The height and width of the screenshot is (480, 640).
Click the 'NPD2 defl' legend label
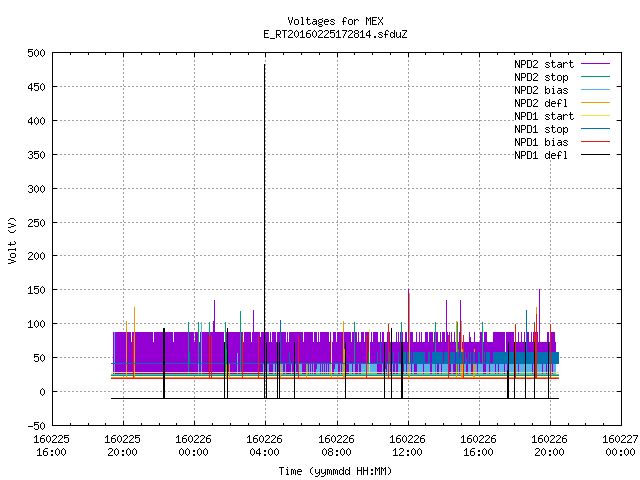pos(541,103)
